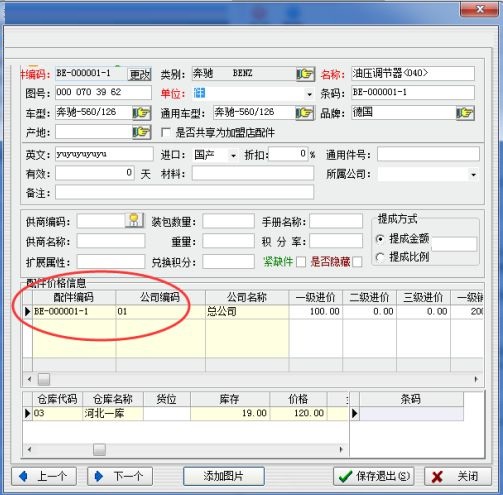Image resolution: width=503 pixels, height=495 pixels.
Task: Click the 仓库代码 column header
Action: [57, 399]
